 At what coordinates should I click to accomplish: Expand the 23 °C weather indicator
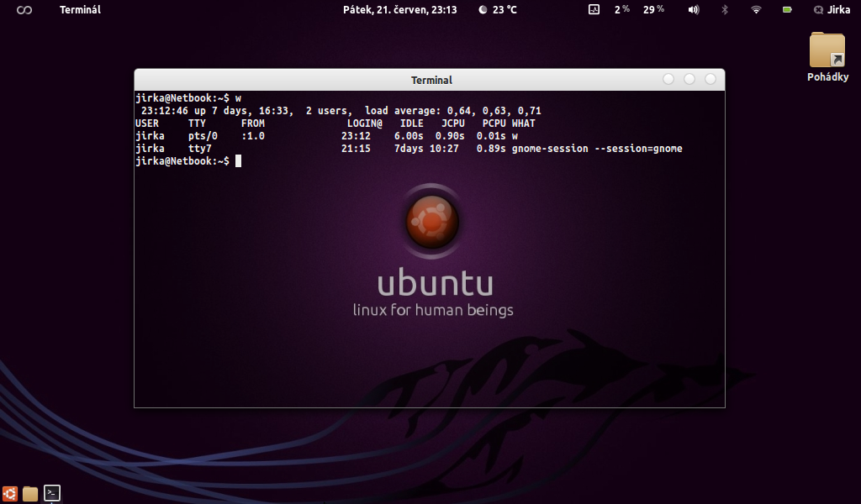click(498, 10)
